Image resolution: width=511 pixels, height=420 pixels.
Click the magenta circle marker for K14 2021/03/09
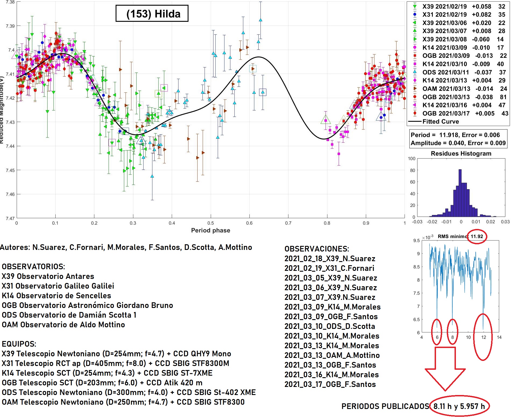[x=415, y=48]
